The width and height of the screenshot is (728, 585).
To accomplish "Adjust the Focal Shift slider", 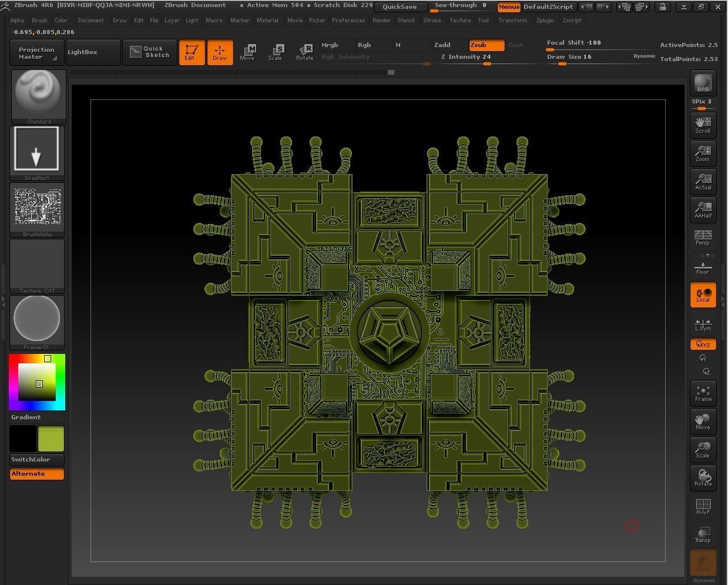I will [x=599, y=45].
